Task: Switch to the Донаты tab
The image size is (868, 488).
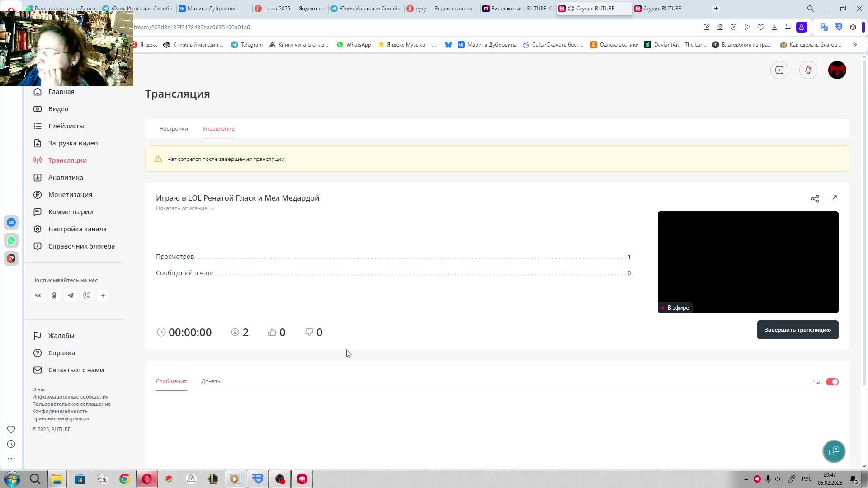Action: [x=211, y=381]
